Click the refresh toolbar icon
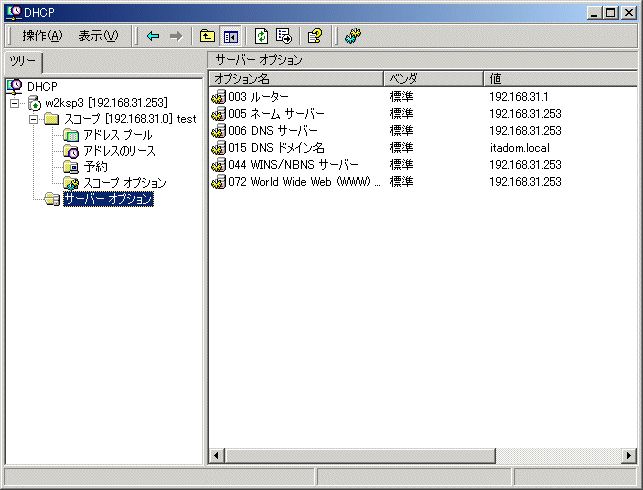 [x=261, y=36]
